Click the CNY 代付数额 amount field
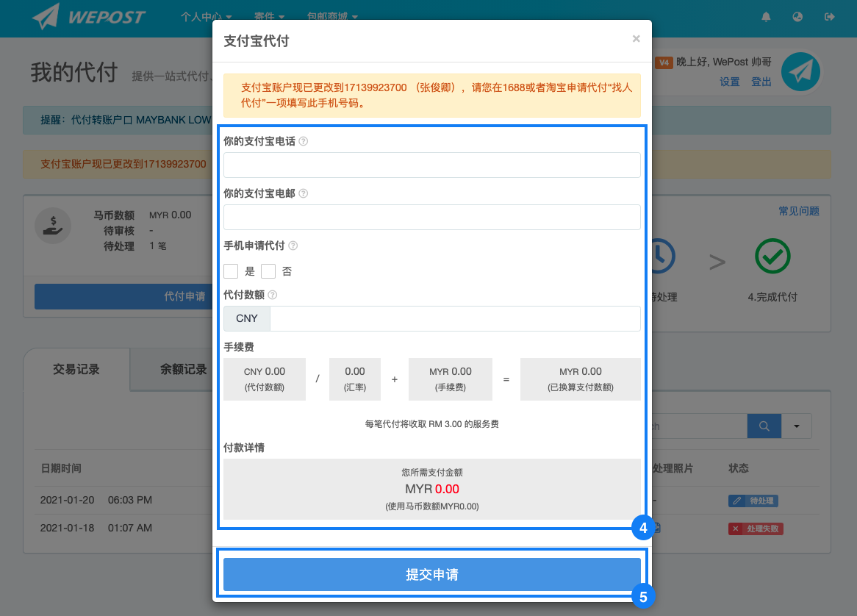The width and height of the screenshot is (857, 616). pyautogui.click(x=455, y=318)
